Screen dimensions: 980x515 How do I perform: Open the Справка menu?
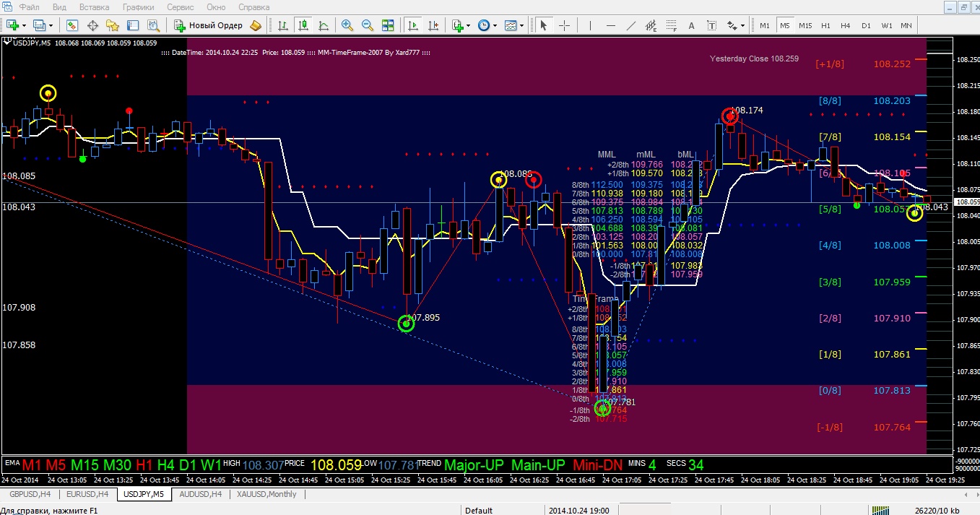point(254,7)
